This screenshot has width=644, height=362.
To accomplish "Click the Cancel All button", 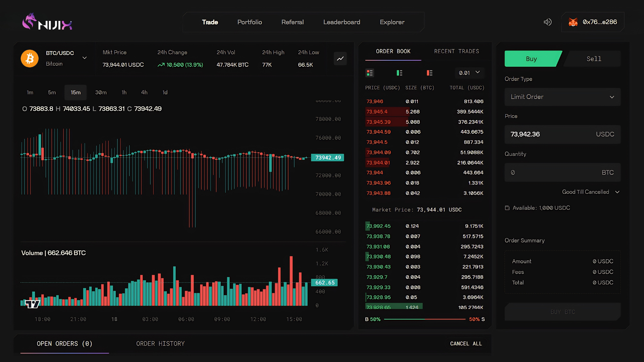I will tap(466, 344).
